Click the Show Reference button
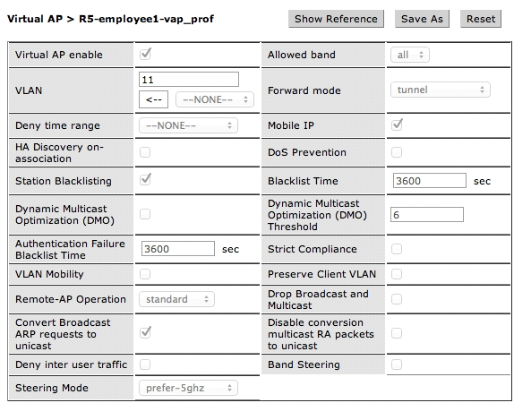Viewport: 531px width, 420px height. (336, 19)
